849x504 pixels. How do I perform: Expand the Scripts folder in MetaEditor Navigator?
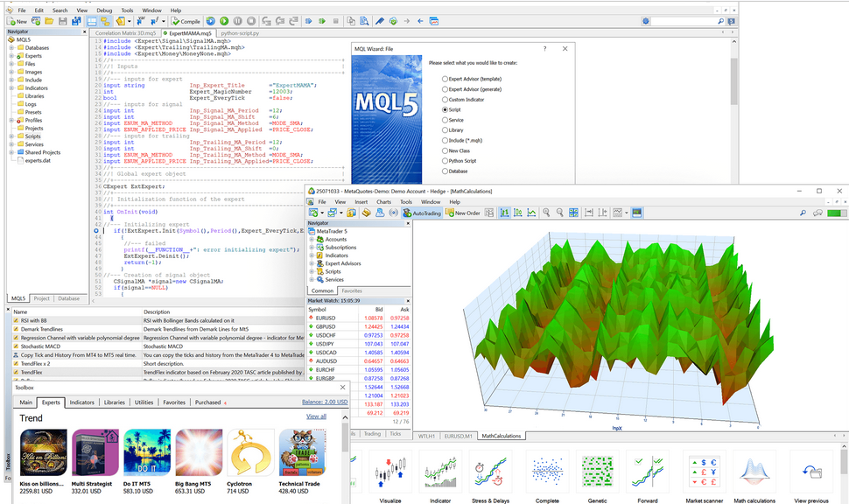[11, 136]
